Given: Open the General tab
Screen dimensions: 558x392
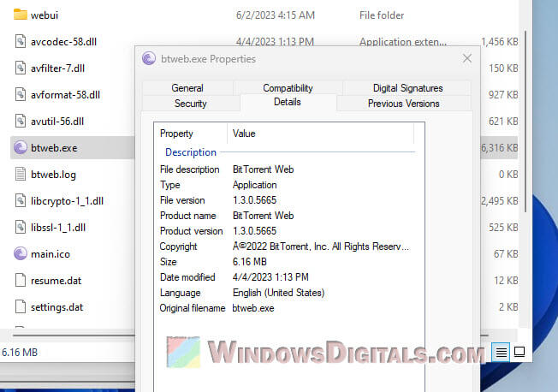Looking at the screenshot, I should 187,88.
